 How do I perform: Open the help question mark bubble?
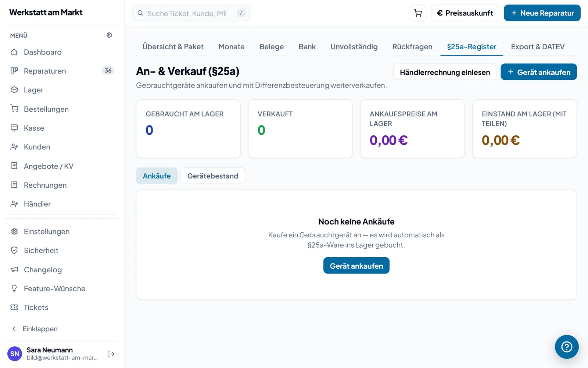click(x=567, y=347)
